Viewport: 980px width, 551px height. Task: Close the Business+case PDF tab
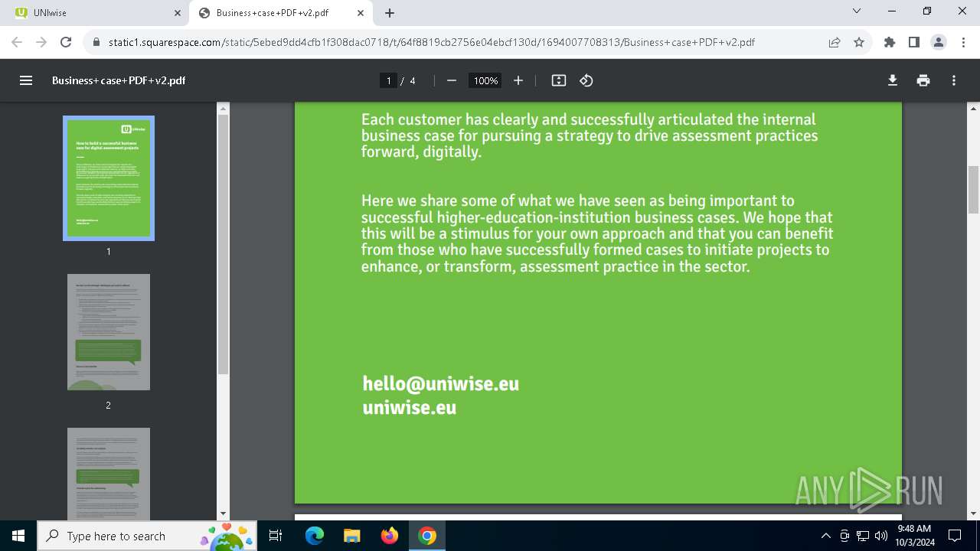(361, 13)
